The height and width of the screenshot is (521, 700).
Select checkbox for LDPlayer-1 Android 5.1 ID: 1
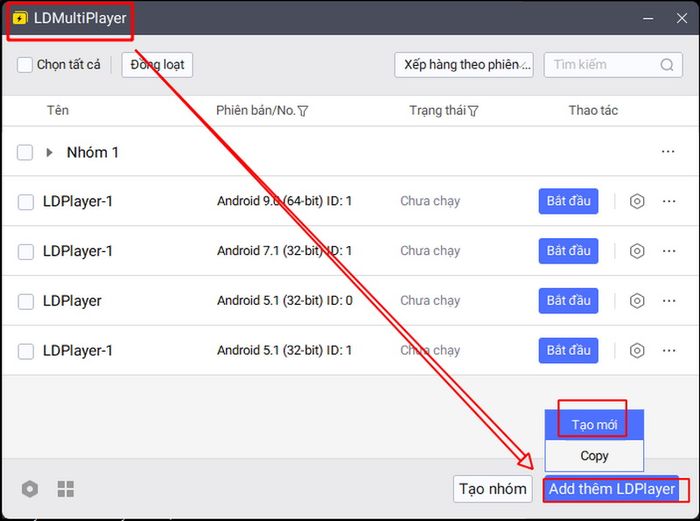click(25, 351)
